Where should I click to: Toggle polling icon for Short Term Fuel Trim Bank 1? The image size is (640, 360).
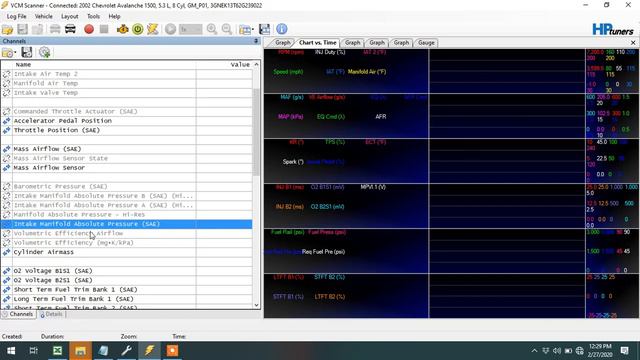(x=7, y=290)
